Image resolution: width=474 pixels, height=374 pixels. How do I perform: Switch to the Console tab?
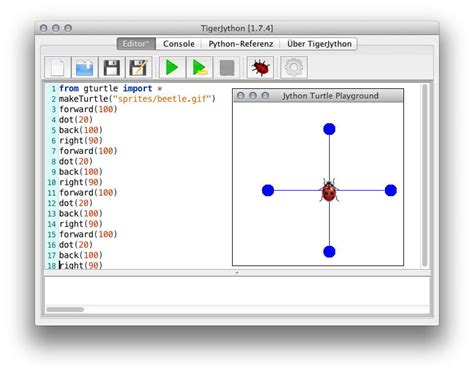click(179, 44)
